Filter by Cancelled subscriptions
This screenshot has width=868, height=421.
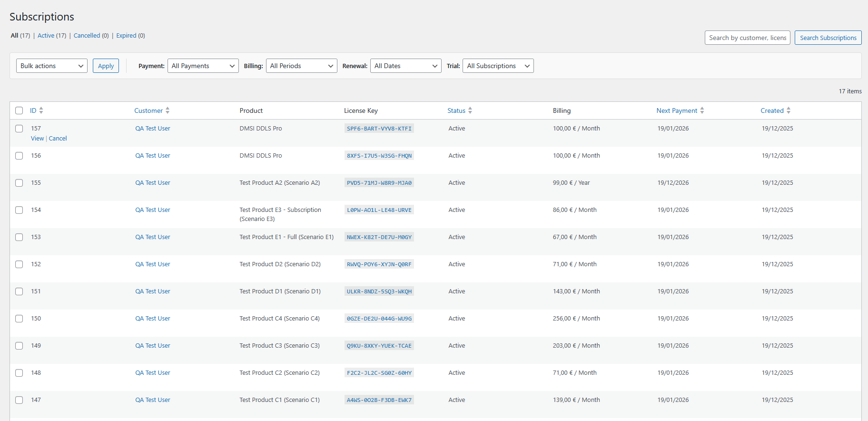point(87,36)
